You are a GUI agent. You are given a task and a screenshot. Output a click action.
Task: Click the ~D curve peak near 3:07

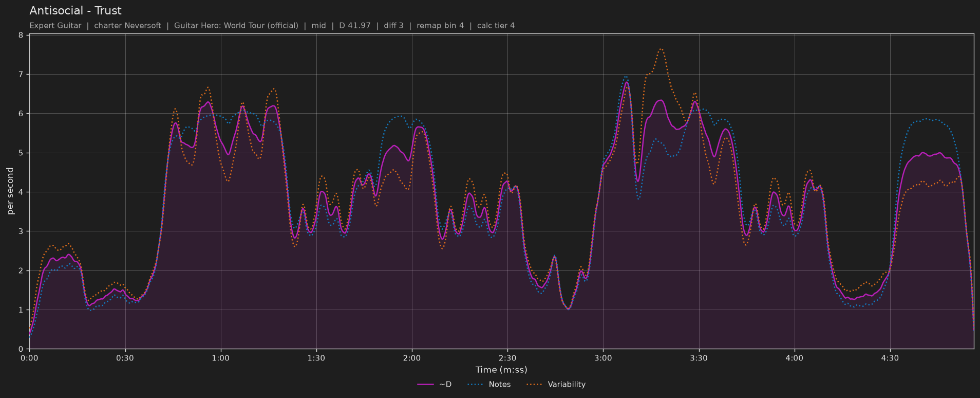[627, 82]
